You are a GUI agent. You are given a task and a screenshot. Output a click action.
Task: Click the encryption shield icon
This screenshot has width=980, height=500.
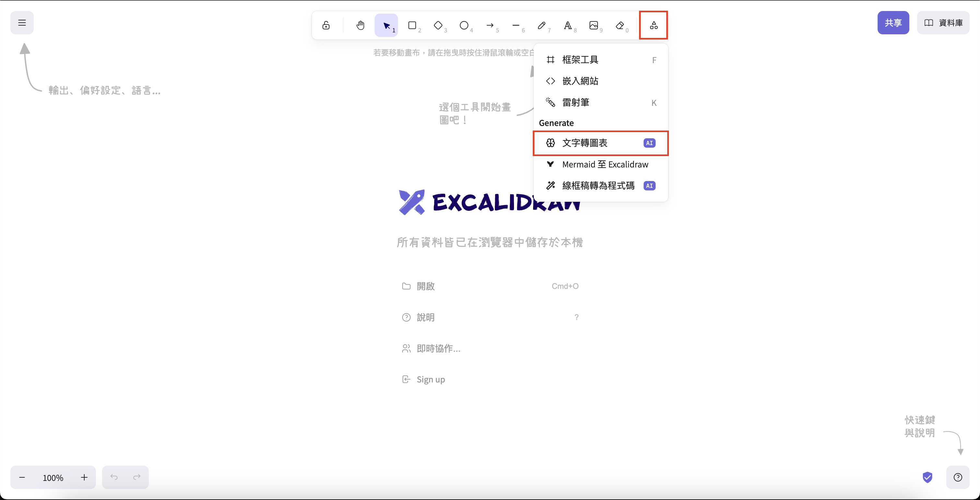[x=927, y=478]
